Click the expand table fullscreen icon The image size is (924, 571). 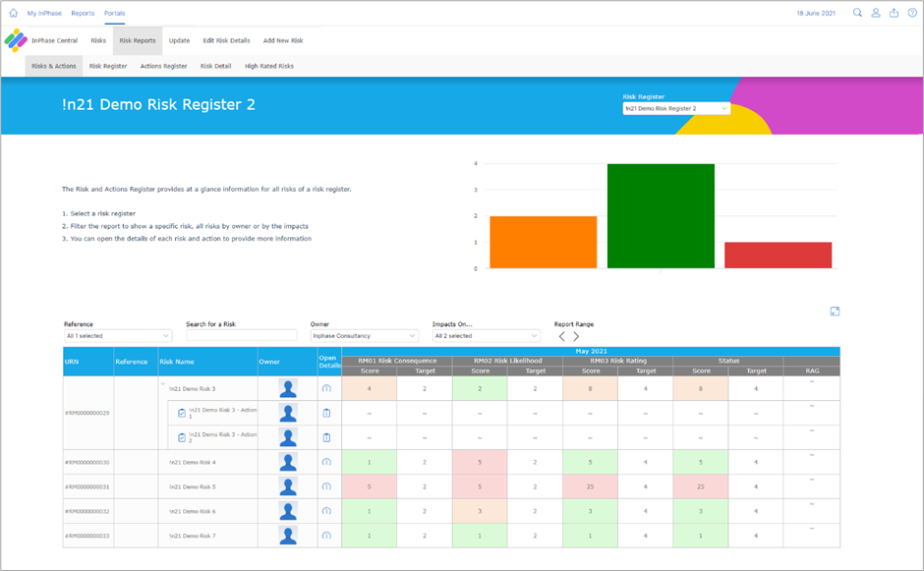[835, 312]
